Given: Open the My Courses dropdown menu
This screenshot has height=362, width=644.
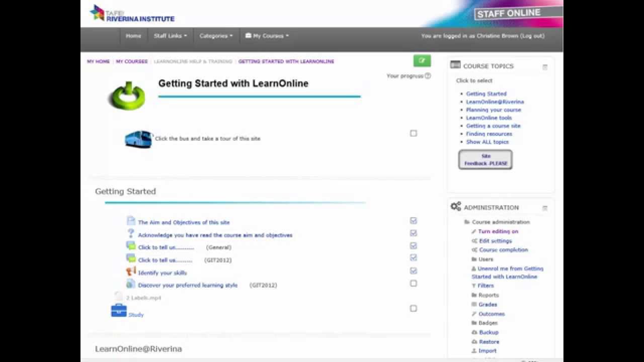Looking at the screenshot, I should [x=267, y=36].
